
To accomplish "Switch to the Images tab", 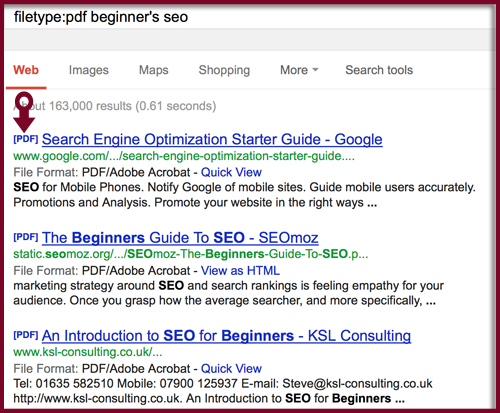I will tap(89, 70).
